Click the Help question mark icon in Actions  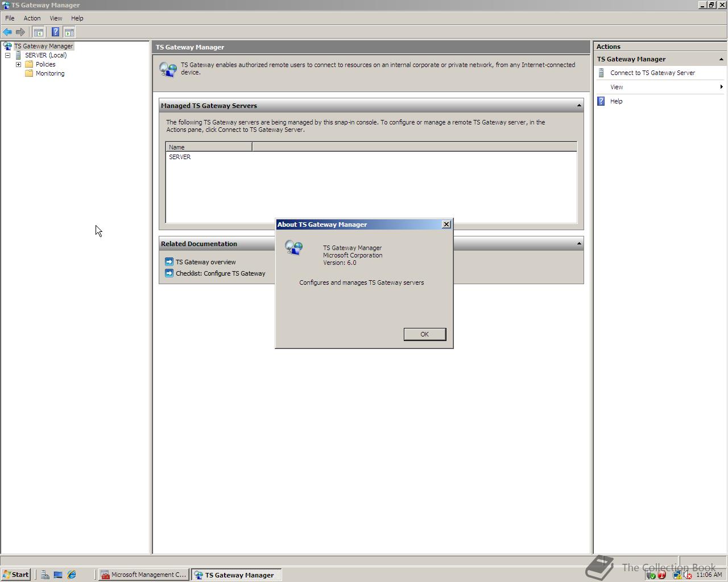(601, 101)
